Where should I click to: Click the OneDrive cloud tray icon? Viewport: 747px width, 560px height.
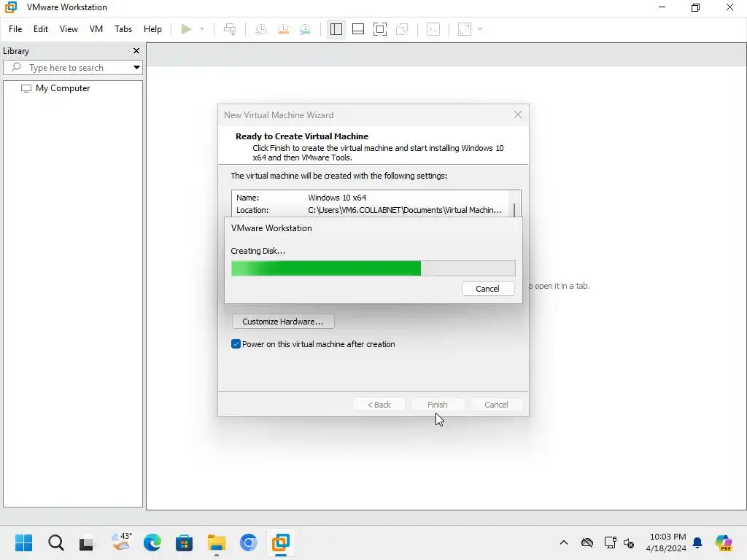tap(587, 542)
